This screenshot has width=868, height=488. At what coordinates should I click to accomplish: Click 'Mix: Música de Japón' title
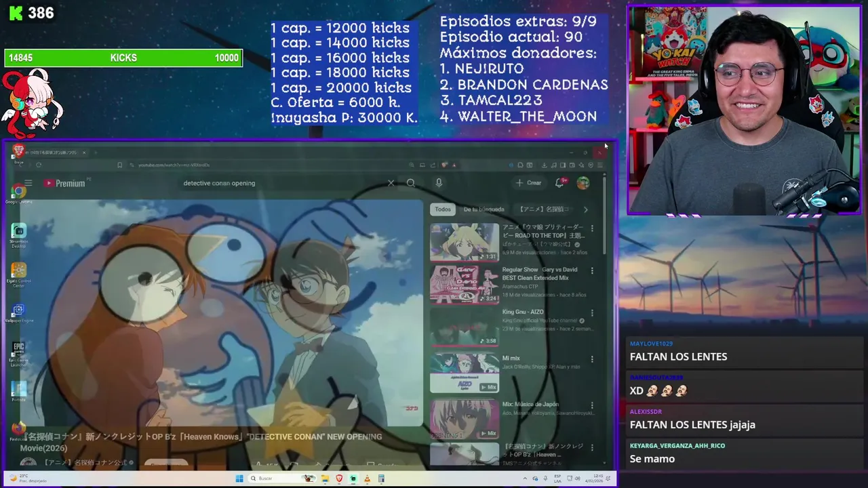[530, 405]
